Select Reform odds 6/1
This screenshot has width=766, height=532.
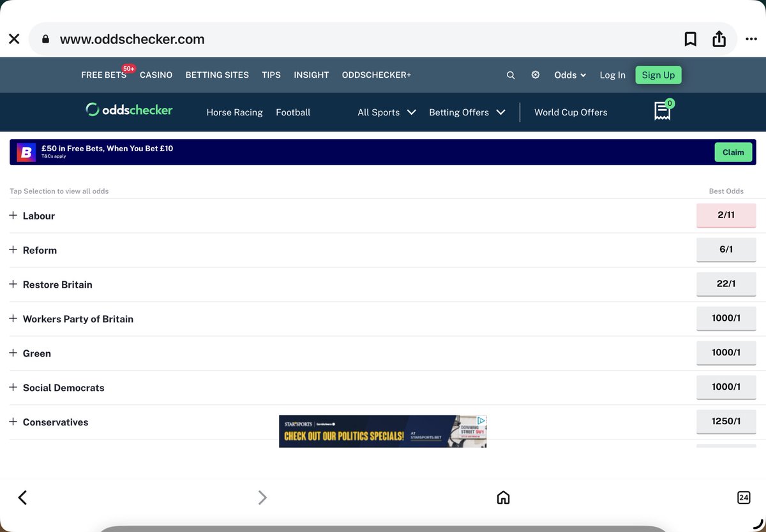pos(726,249)
